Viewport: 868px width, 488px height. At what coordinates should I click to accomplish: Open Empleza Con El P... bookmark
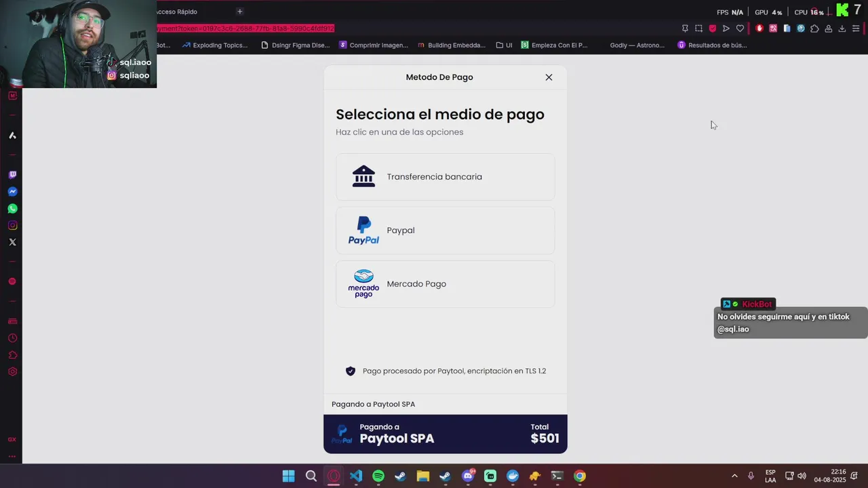tap(555, 45)
